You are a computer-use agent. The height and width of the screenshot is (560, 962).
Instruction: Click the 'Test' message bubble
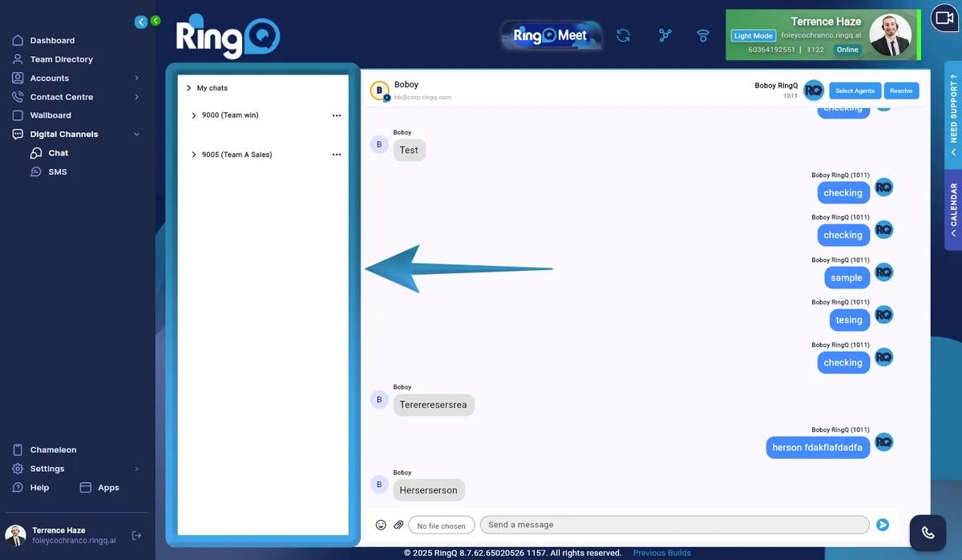[409, 150]
